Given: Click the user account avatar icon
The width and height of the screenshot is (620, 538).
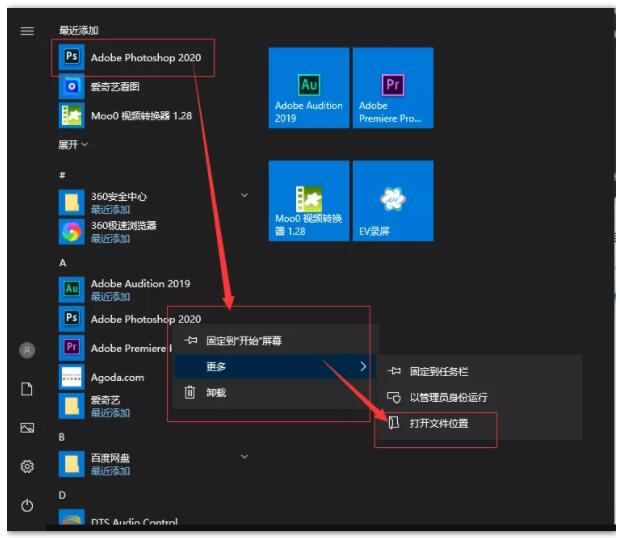Looking at the screenshot, I should coord(27,350).
